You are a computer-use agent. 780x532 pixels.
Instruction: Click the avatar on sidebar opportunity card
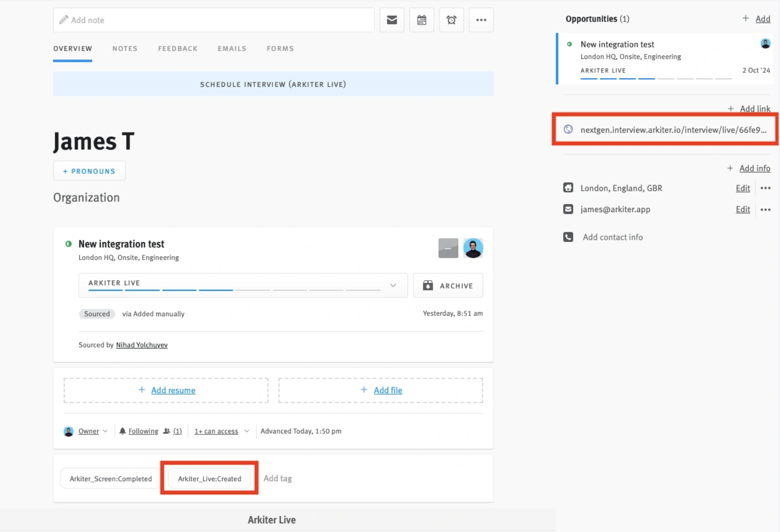(x=765, y=44)
